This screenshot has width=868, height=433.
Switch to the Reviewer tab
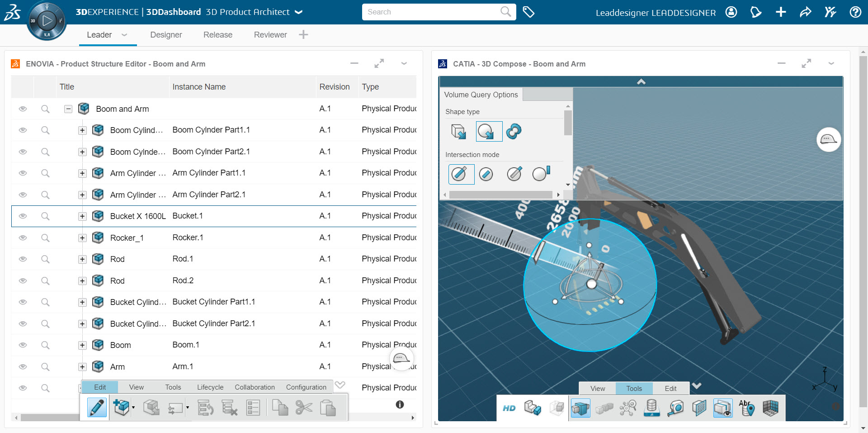click(x=270, y=35)
